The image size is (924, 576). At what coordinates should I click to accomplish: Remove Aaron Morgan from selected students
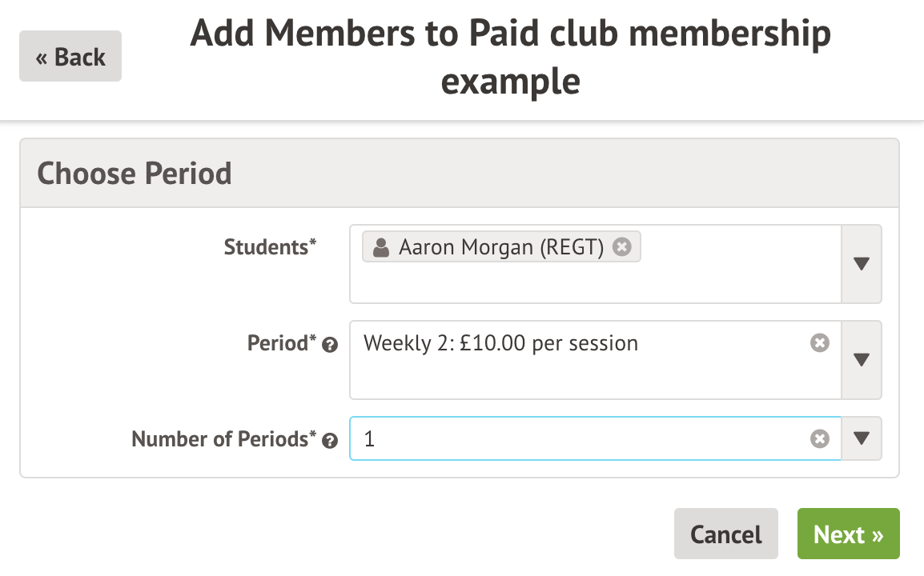click(621, 247)
